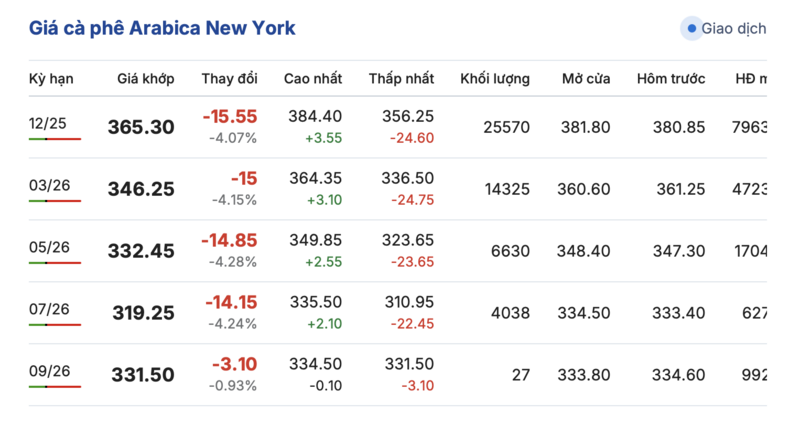Image resolution: width=800 pixels, height=423 pixels.
Task: Click the blue Giao dịch status dot
Action: point(691,29)
